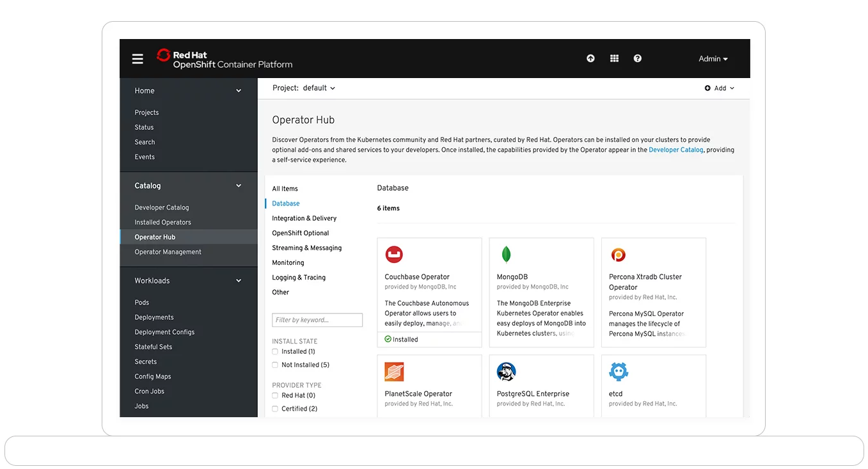Open the Add dropdown button
The image size is (868, 469).
click(720, 88)
